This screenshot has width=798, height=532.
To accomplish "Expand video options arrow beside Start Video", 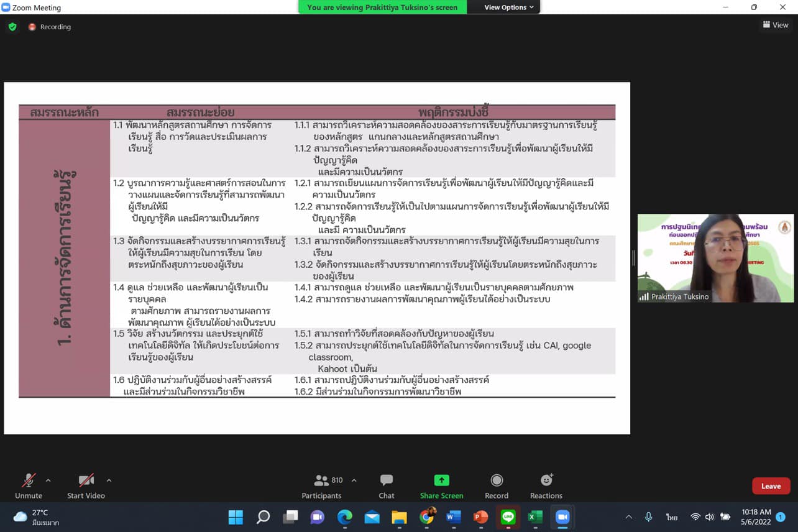I will [x=109, y=480].
